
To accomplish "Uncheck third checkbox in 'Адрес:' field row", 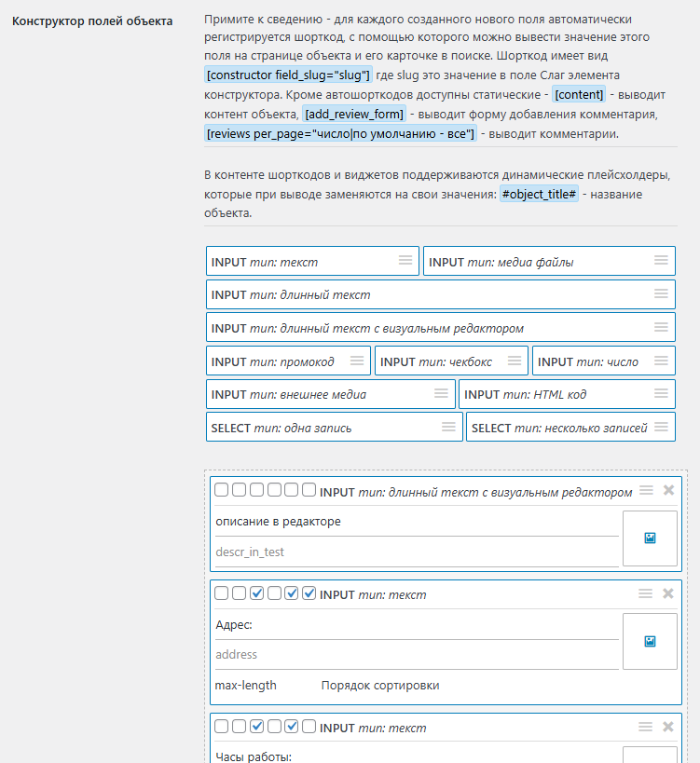I will [256, 593].
